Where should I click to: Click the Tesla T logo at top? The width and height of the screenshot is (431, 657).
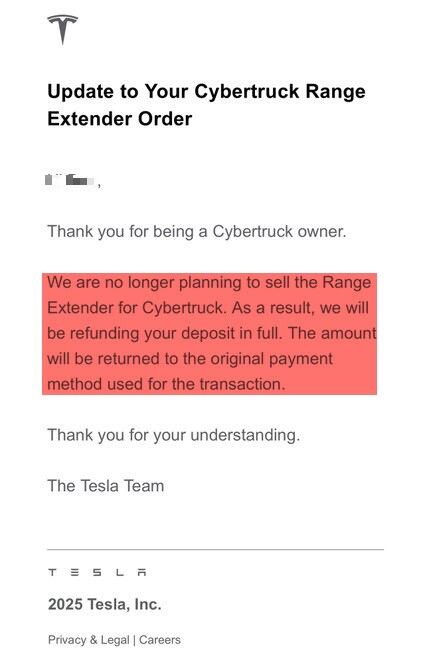[62, 29]
